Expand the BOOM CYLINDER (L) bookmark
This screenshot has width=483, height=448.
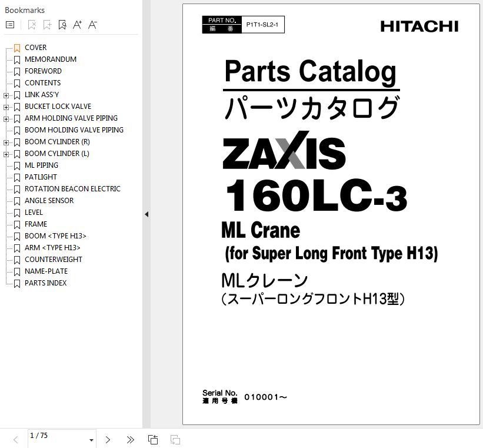coord(6,154)
